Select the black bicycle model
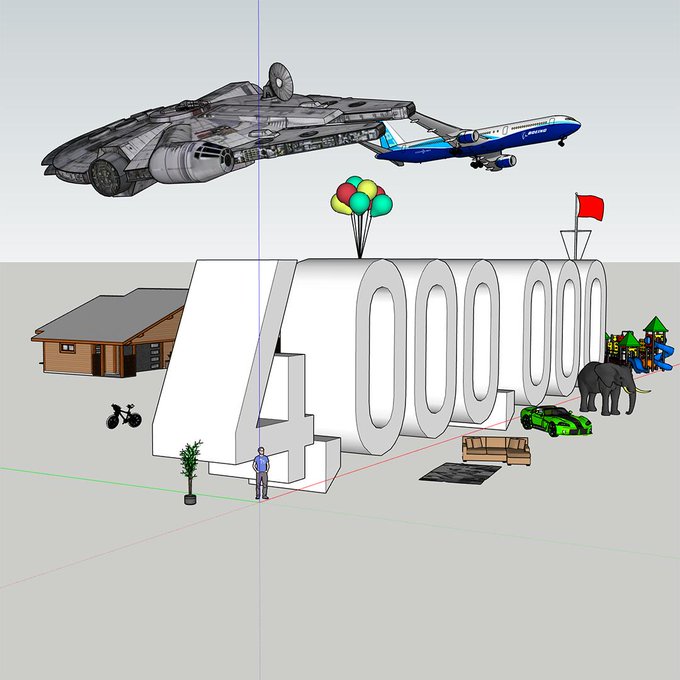The height and width of the screenshot is (680, 680). [124, 416]
